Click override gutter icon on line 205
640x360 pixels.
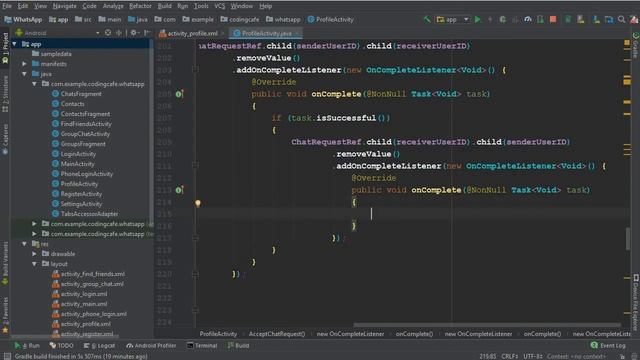[179, 94]
